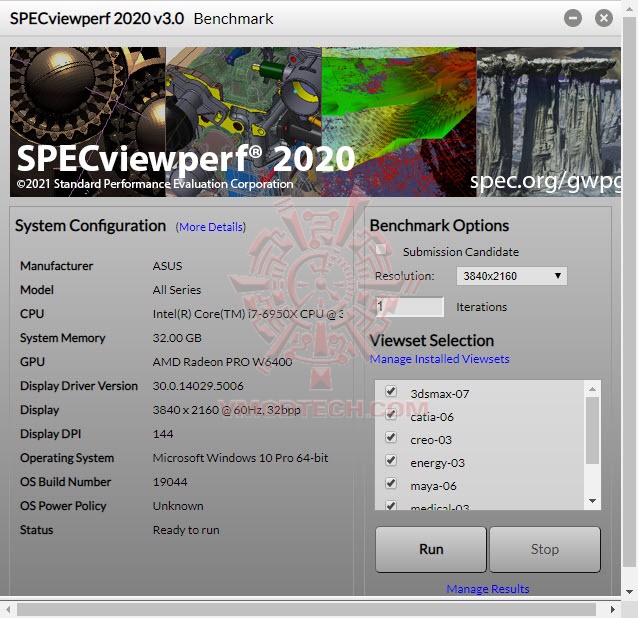Enable the Submission Candidate checkbox
This screenshot has height=618, width=638.
381,250
